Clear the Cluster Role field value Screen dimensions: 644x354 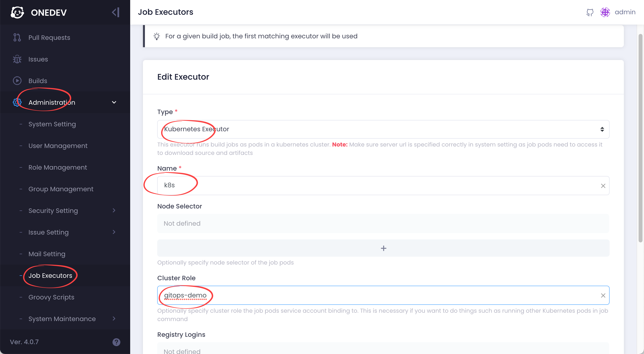(603, 295)
